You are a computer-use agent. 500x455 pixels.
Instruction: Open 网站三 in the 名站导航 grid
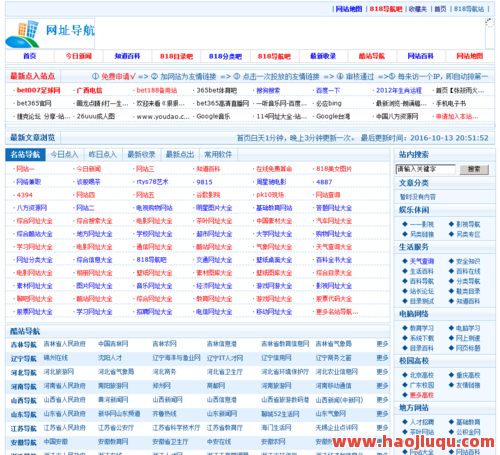[145, 169]
